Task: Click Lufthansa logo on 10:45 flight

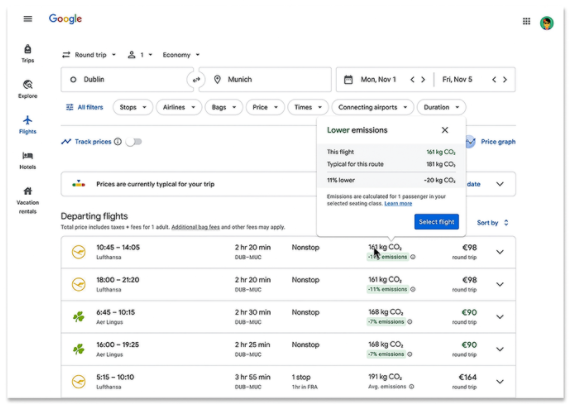Action: click(x=79, y=252)
